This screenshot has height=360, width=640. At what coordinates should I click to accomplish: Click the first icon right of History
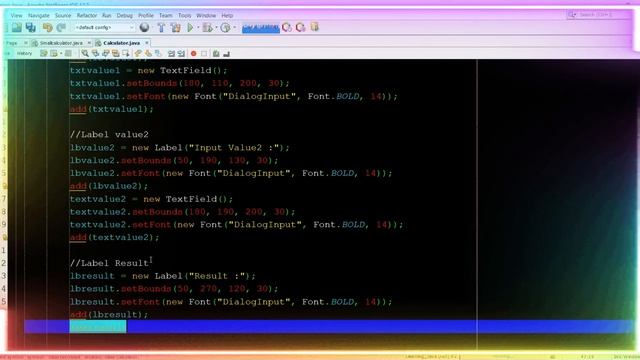[x=44, y=53]
